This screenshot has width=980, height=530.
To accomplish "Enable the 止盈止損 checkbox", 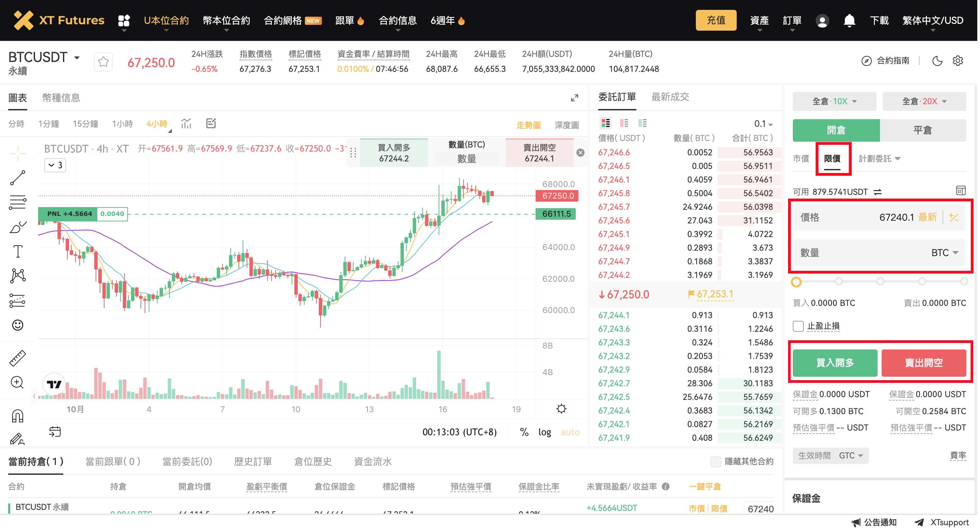I will click(x=798, y=326).
